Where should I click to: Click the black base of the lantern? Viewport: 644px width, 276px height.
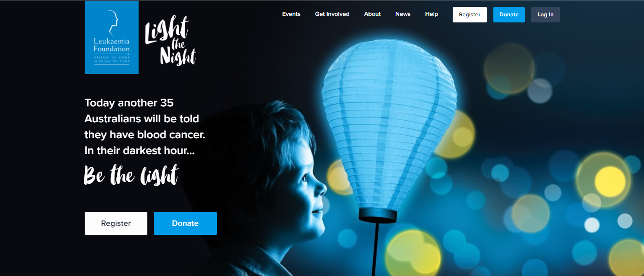[x=377, y=215]
